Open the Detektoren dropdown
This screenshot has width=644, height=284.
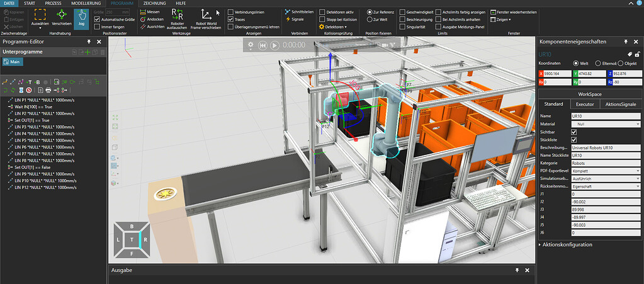pyautogui.click(x=333, y=27)
